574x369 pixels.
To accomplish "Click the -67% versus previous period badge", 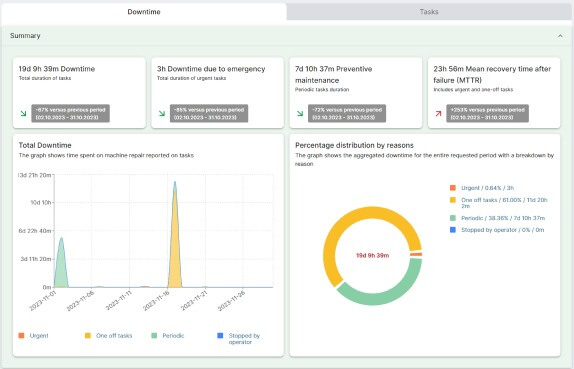I will coord(70,113).
